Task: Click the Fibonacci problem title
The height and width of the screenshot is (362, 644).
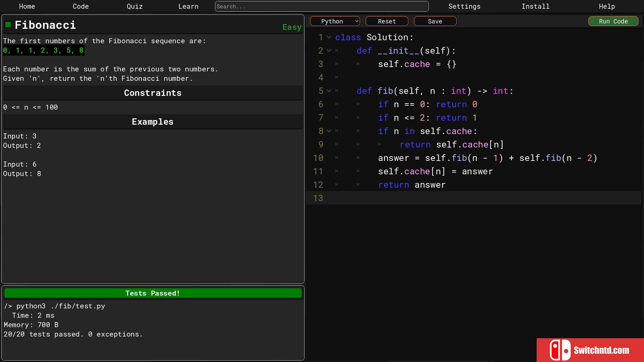Action: tap(45, 25)
